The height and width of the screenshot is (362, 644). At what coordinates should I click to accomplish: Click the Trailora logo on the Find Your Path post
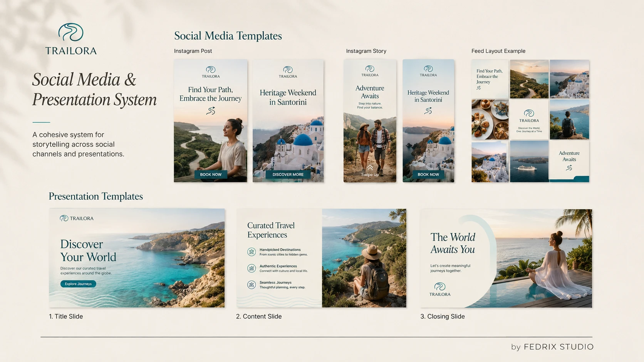pyautogui.click(x=211, y=72)
